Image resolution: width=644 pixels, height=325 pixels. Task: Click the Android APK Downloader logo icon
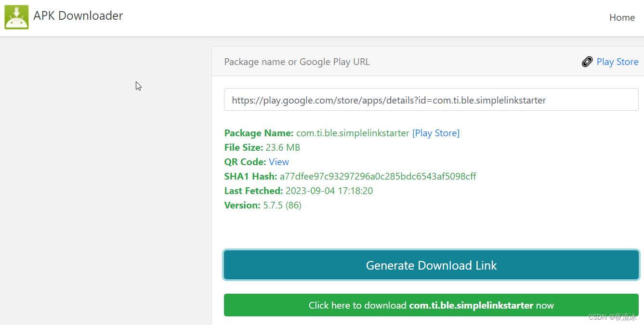pos(16,17)
